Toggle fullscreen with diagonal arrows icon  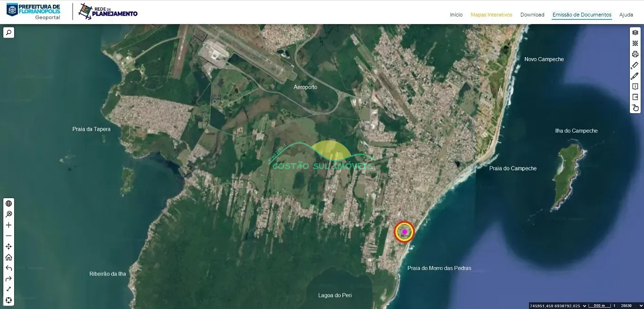[8, 290]
